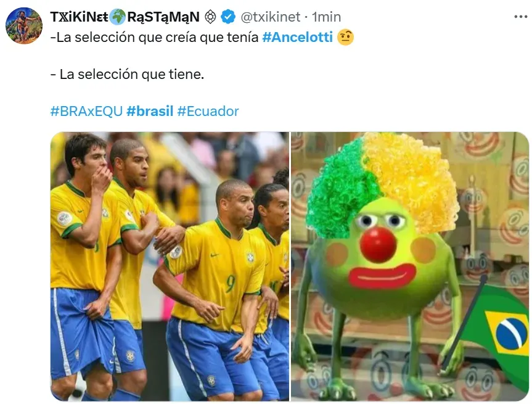Open the @txikinet handle link
Screen dimensions: 532x404
[x=270, y=17]
